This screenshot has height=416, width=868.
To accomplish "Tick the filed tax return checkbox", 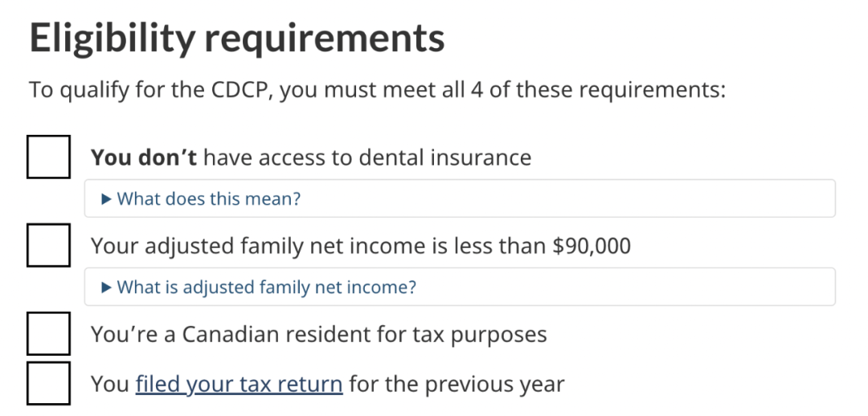I will 48,383.
